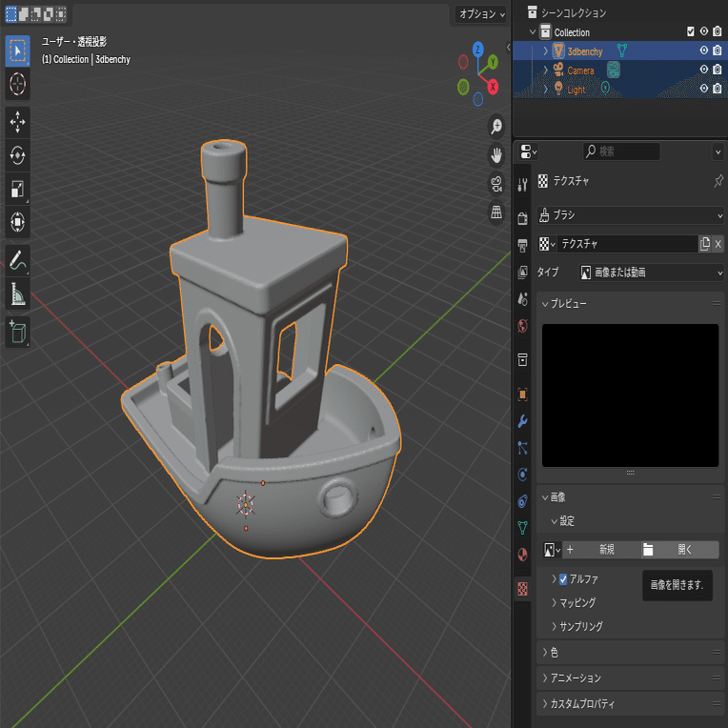This screenshot has height=728, width=728.
Task: Switch perspective/orthographic grid icon
Action: pyautogui.click(x=496, y=212)
